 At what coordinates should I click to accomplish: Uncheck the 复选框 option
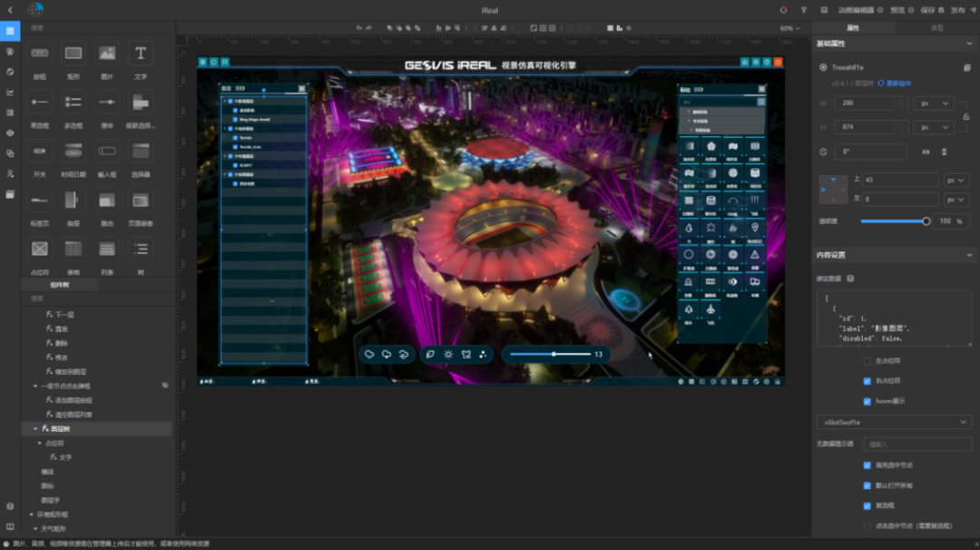[867, 506]
